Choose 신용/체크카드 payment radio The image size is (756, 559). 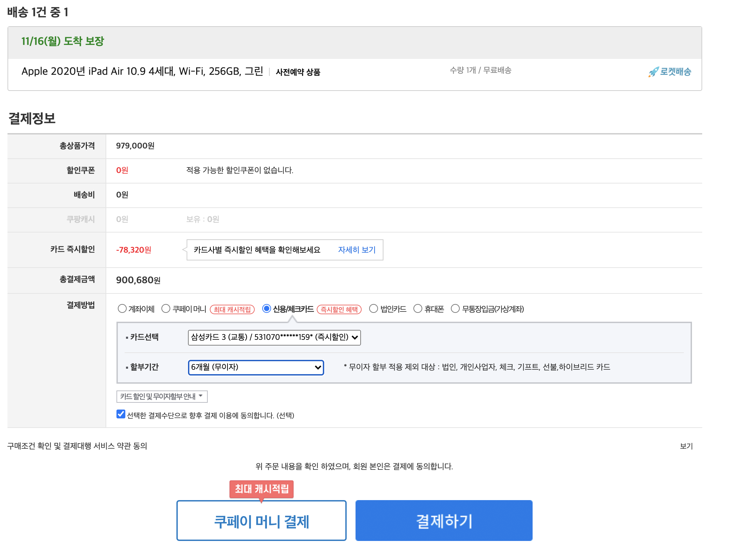pos(267,309)
